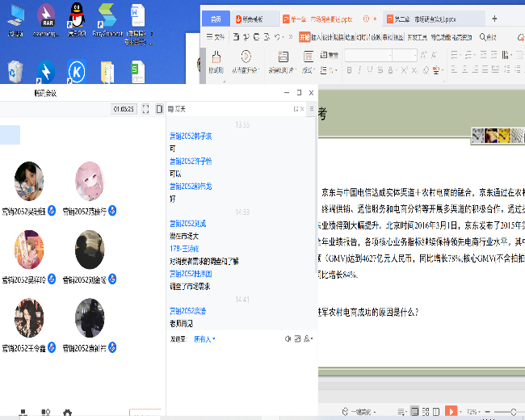Viewport: 525px width, 420px height.
Task: Click the zoom slider in the status bar
Action: point(506,411)
